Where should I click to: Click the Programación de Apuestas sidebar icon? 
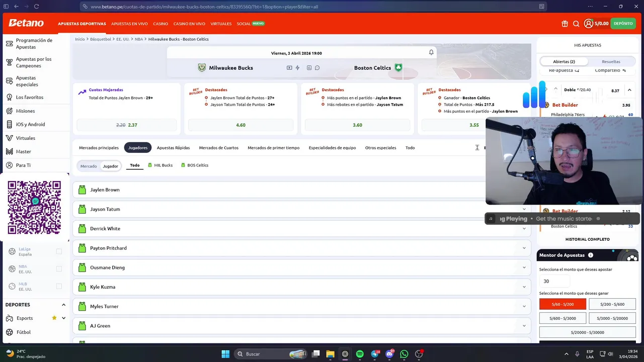point(9,44)
